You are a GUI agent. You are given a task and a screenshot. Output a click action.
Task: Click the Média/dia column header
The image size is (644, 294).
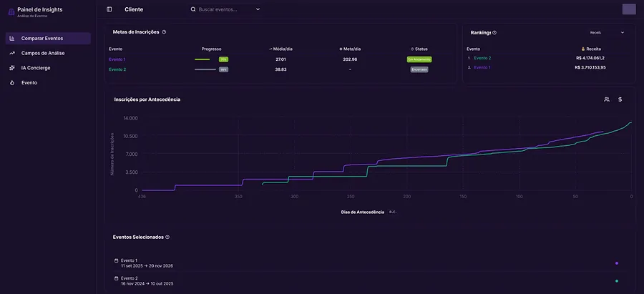click(x=280, y=49)
